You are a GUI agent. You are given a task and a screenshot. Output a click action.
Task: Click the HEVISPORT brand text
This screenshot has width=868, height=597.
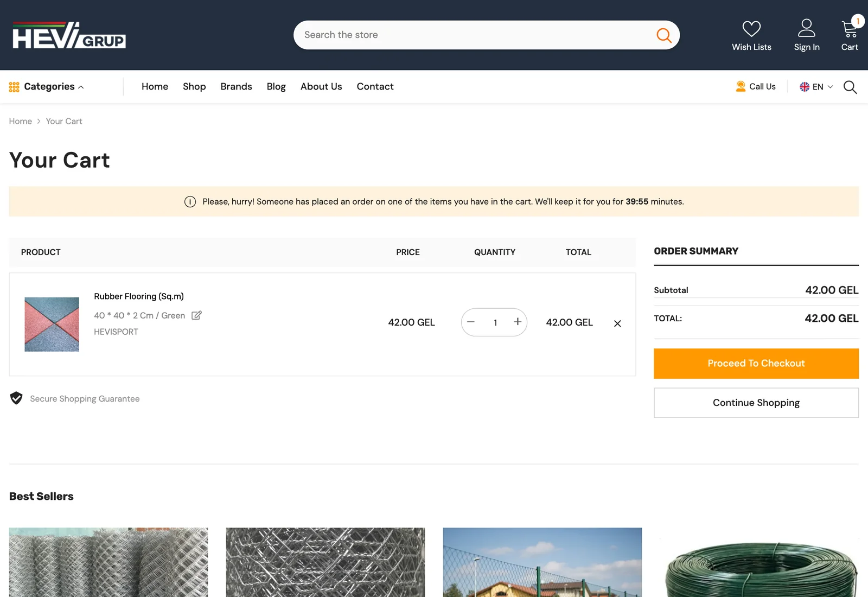pyautogui.click(x=116, y=332)
